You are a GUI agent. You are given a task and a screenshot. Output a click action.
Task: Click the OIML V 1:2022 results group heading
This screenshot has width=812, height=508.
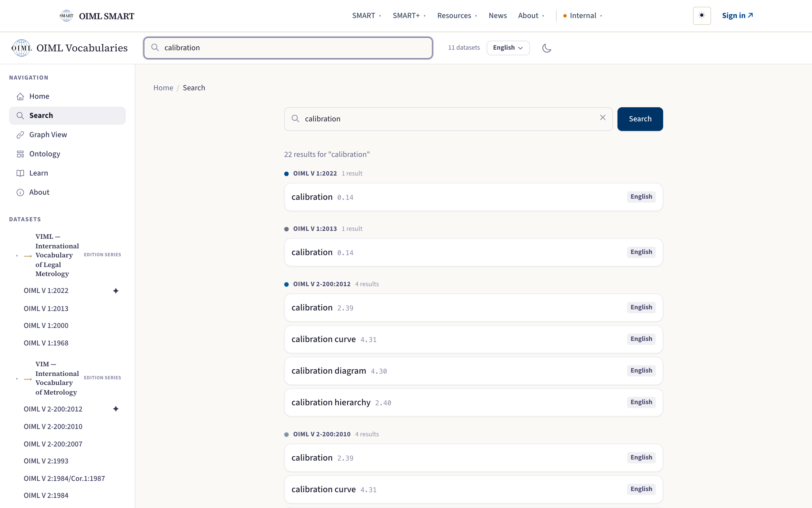[x=315, y=173]
